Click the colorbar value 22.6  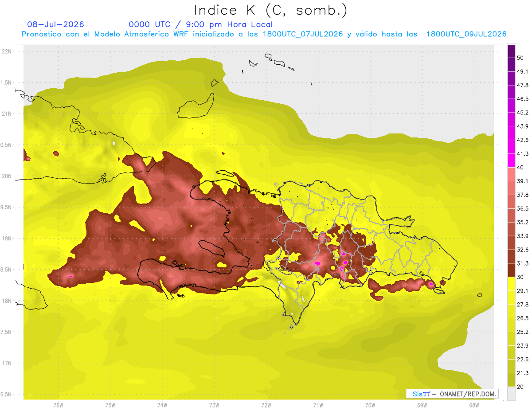522,360
